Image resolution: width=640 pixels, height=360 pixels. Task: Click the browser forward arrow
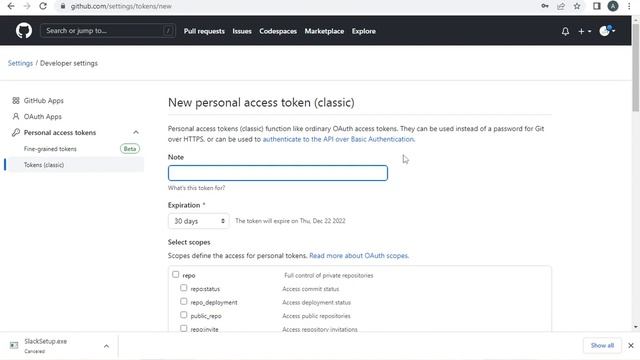[x=27, y=6]
